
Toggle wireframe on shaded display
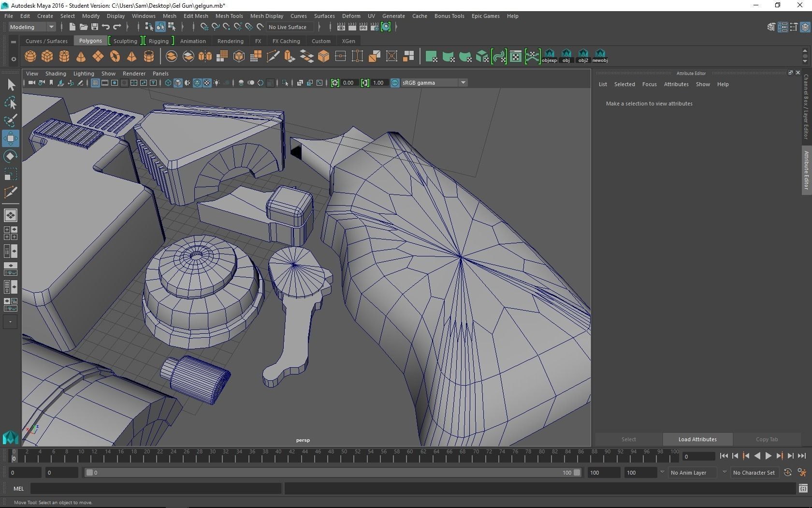coord(197,83)
